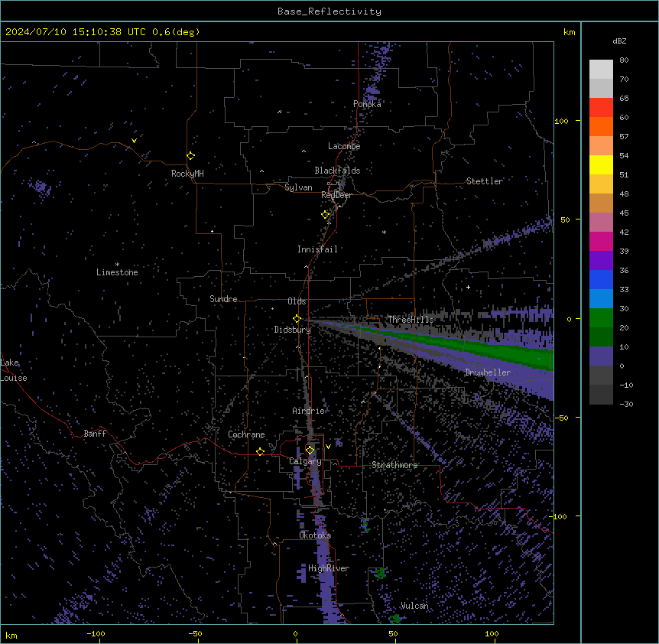Viewport: 659px width, 644px height.
Task: Select the yellow diamond marker above Didsbury
Action: 297,319
